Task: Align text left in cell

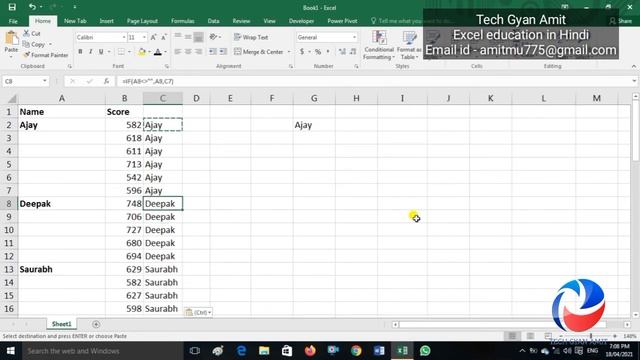Action: pyautogui.click(x=178, y=52)
